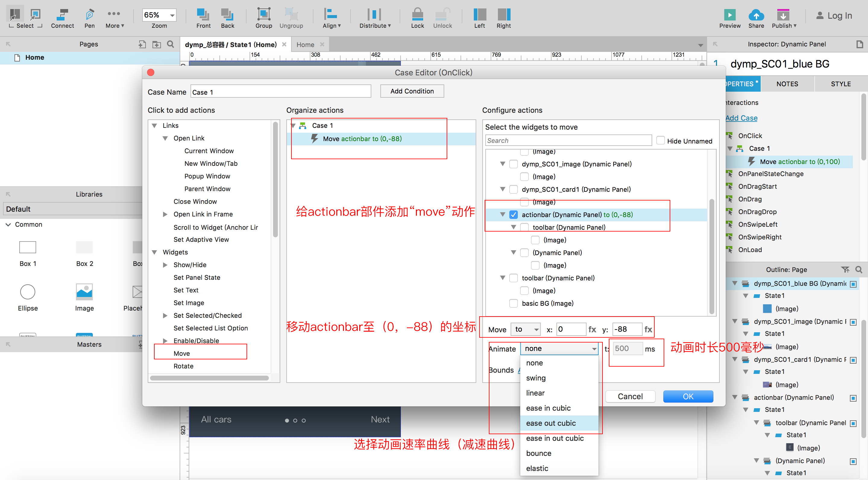
Task: Open the Move 'to' dropdown
Action: [x=526, y=329]
